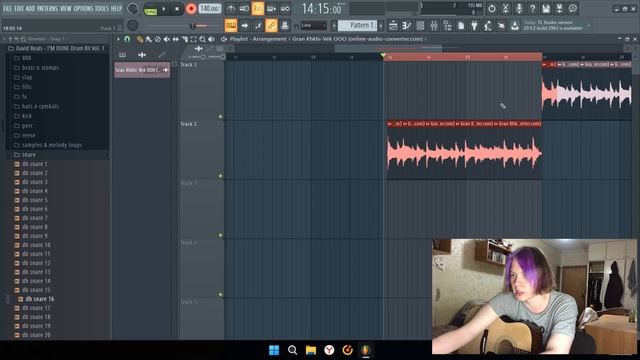The image size is (640, 360).
Task: Toggle overdub recording icon
Action: point(271,8)
